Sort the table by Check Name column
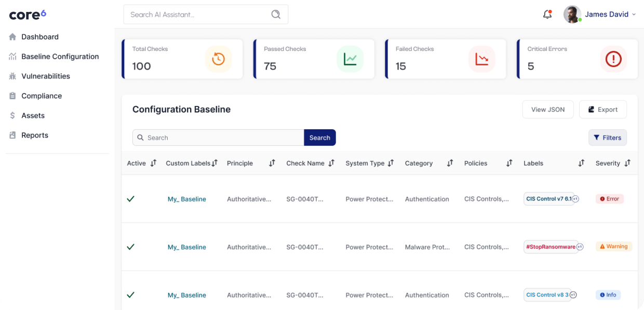Screen dimensions: 644x310 [331, 163]
